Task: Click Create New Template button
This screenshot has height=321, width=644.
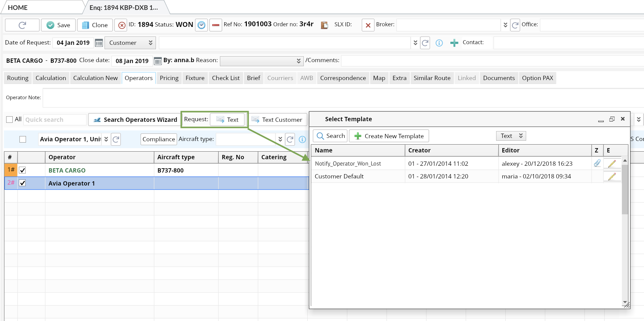Action: pos(389,136)
